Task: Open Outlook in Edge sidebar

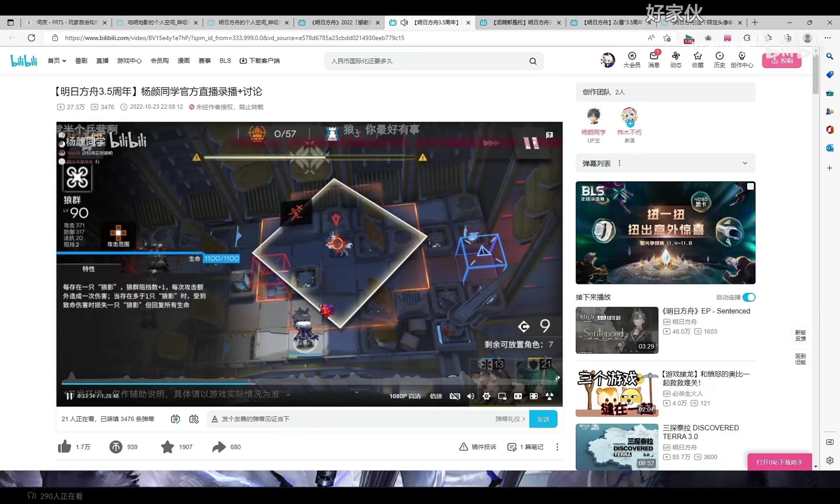Action: point(829,148)
